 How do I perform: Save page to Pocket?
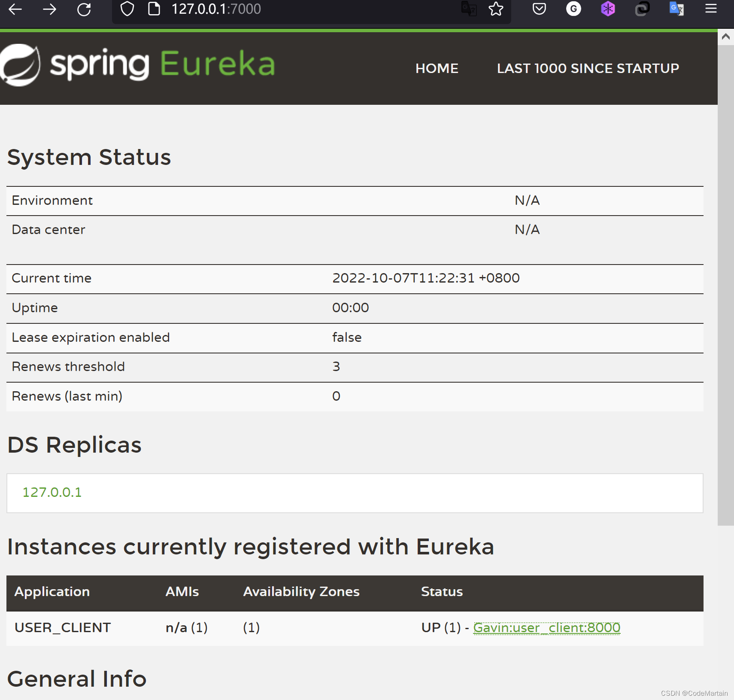point(539,9)
